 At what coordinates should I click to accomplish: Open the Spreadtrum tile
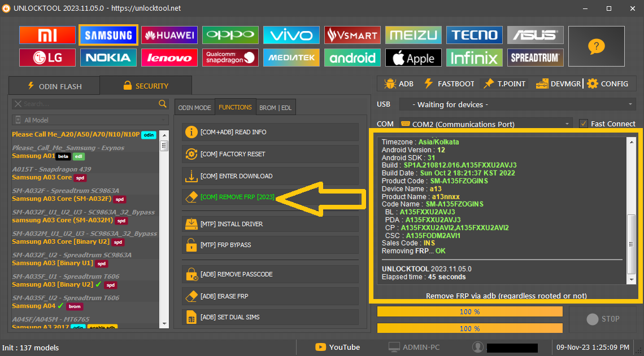pos(535,58)
